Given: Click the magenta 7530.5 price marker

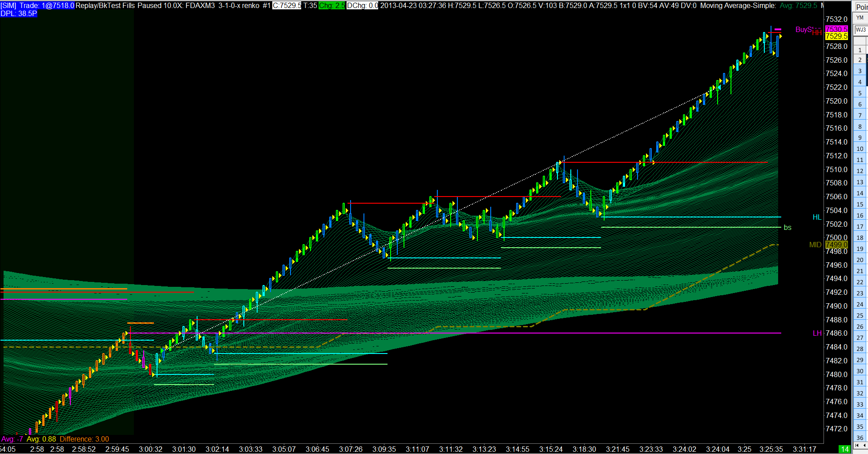Looking at the screenshot, I should [x=836, y=29].
